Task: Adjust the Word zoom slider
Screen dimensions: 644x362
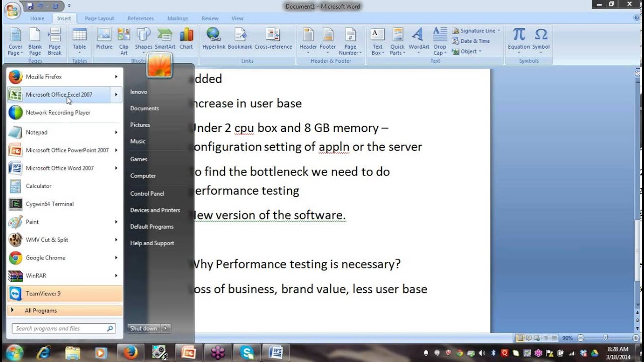Action: (606, 338)
